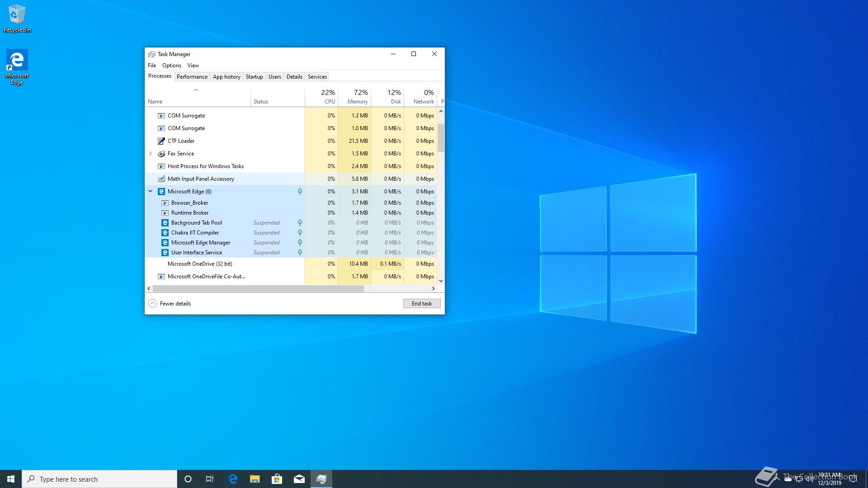Open Task View from taskbar
This screenshot has height=488, width=868.
tap(210, 479)
